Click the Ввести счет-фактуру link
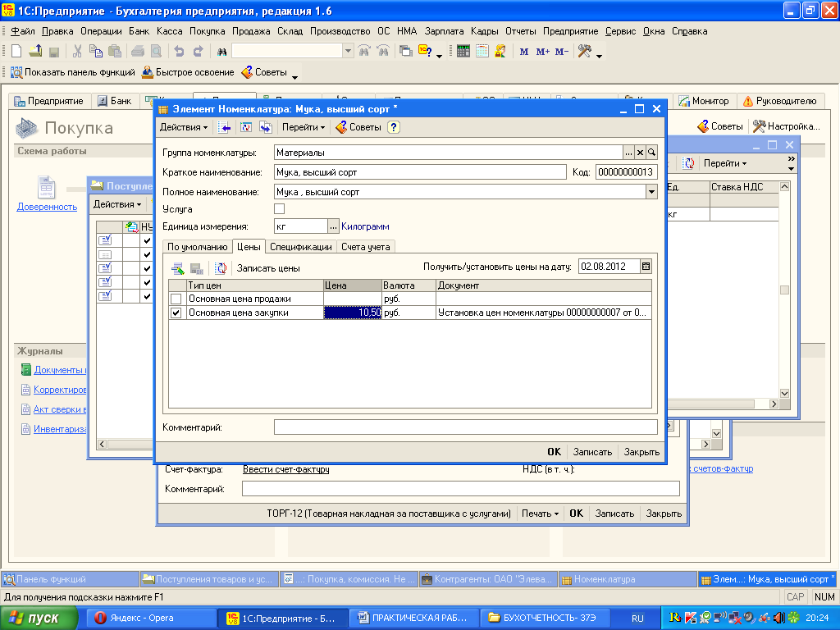 pyautogui.click(x=286, y=469)
